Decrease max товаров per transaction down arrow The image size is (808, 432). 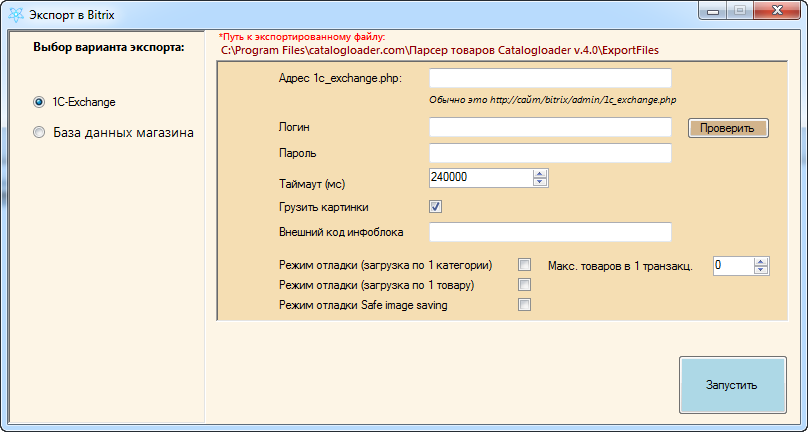click(x=761, y=270)
